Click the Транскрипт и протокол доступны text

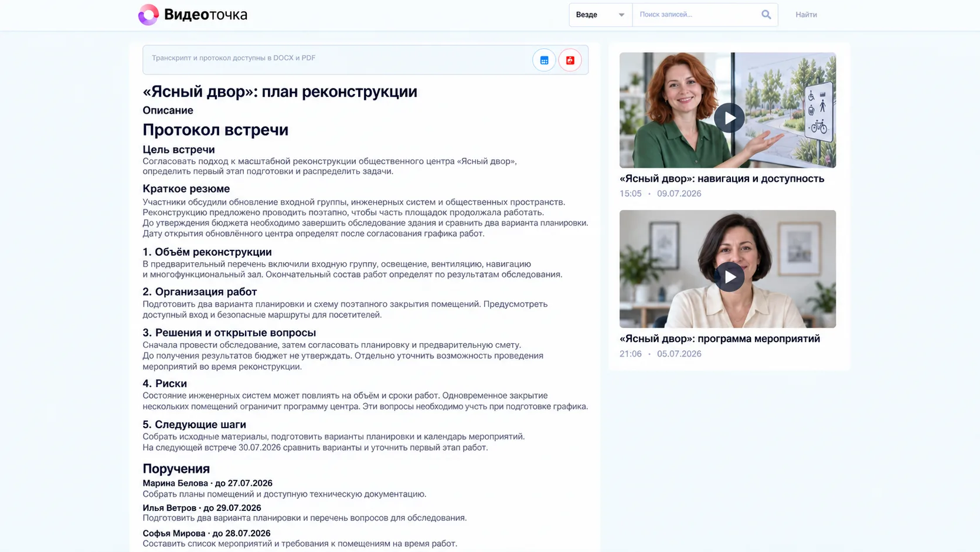click(233, 58)
